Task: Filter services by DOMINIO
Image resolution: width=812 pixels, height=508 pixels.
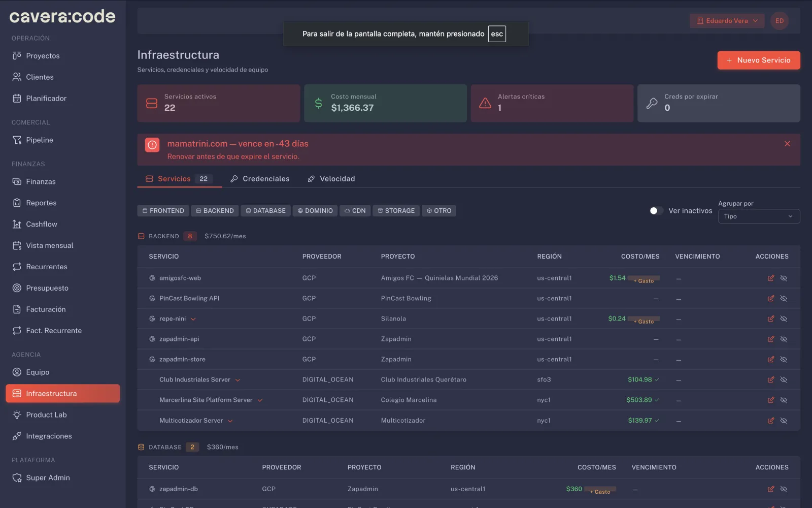Action: click(x=315, y=211)
